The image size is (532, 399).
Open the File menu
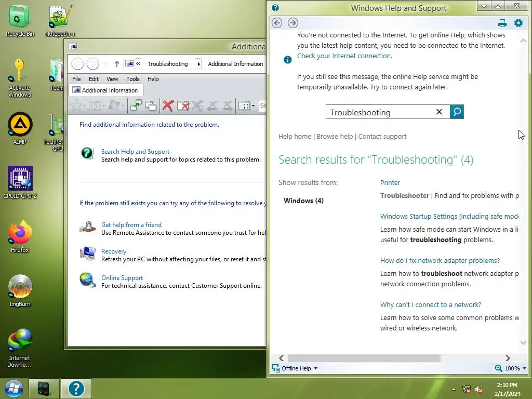76,79
